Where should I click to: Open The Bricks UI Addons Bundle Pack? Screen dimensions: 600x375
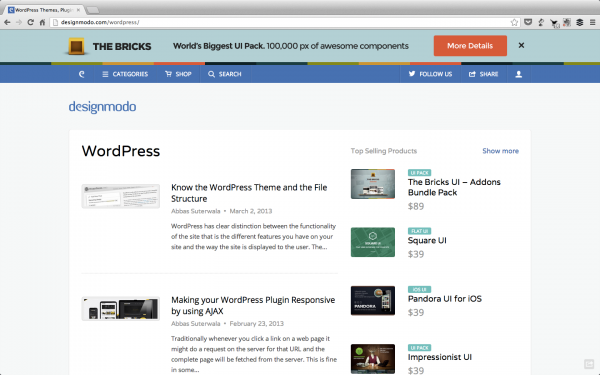454,187
